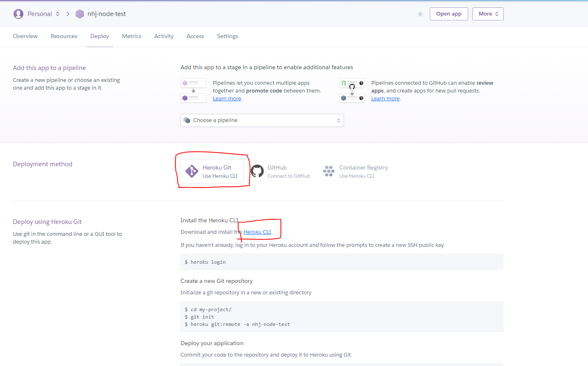The width and height of the screenshot is (588, 366).
Task: Click the 'Add this app to a pipeline' heading
Action: (49, 68)
